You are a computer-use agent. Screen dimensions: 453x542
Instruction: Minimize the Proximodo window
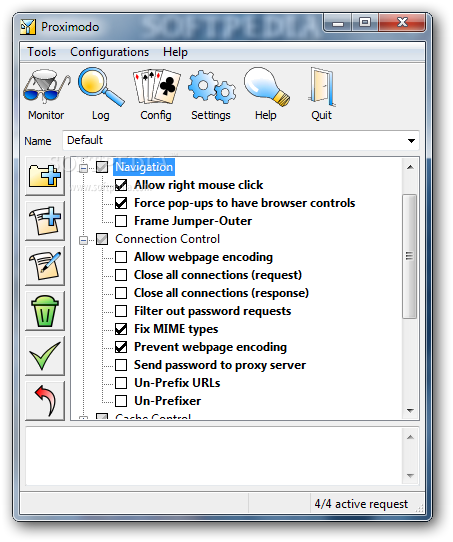338,23
